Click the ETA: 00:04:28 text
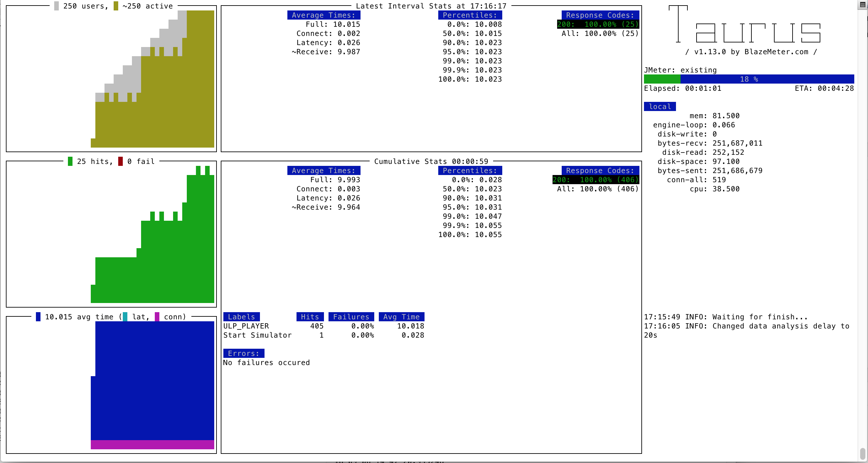This screenshot has height=463, width=868. pos(824,88)
